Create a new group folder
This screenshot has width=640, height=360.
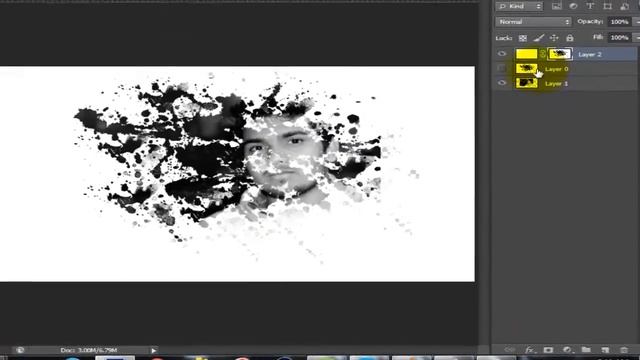point(586,349)
